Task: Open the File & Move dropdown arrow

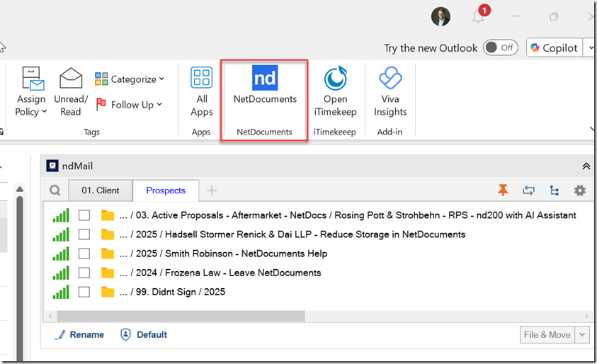Action: [582, 335]
